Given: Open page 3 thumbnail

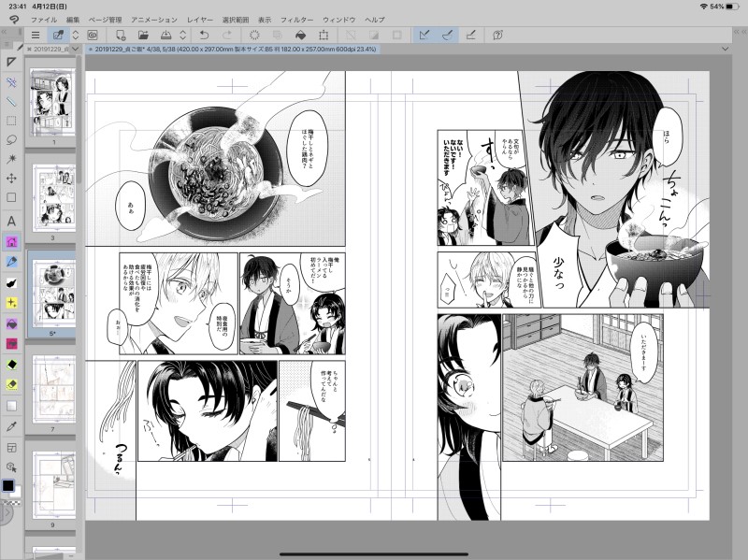Looking at the screenshot, I should (x=54, y=197).
